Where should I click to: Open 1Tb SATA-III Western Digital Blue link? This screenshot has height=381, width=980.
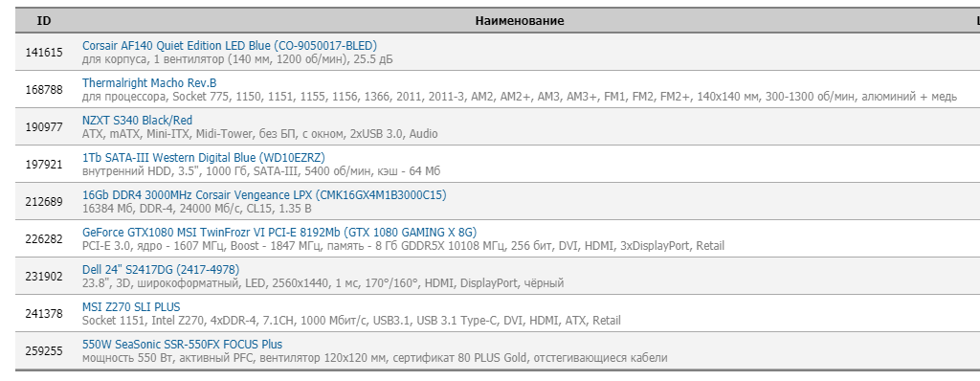click(x=204, y=158)
